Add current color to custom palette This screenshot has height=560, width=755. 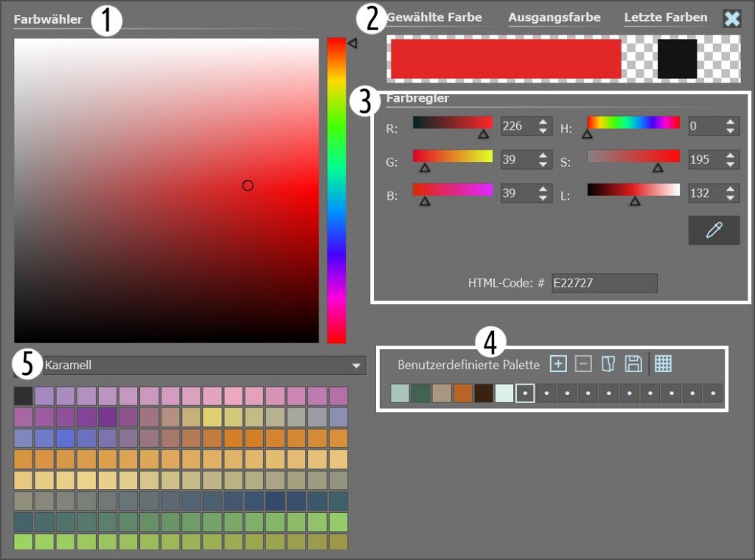point(558,363)
